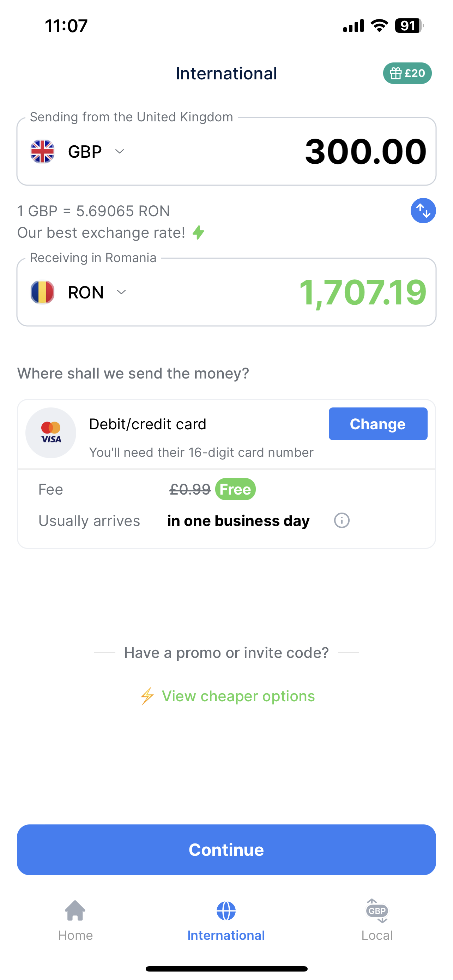
Task: Tap the Visa/Mastercard card icon
Action: coord(51,433)
